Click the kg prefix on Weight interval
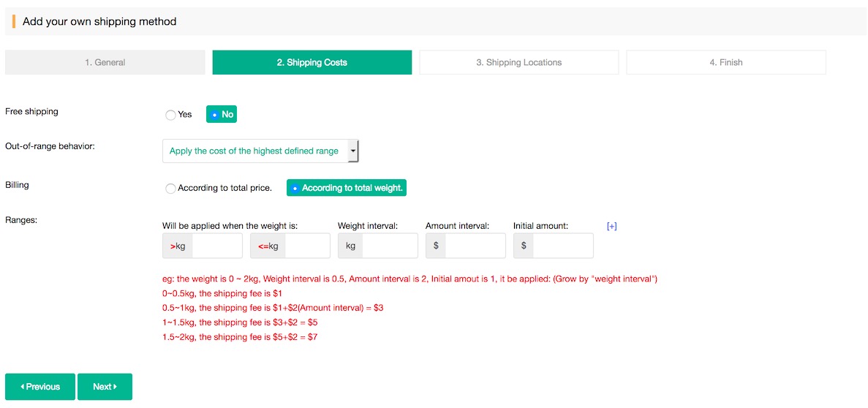This screenshot has width=868, height=408. click(350, 246)
